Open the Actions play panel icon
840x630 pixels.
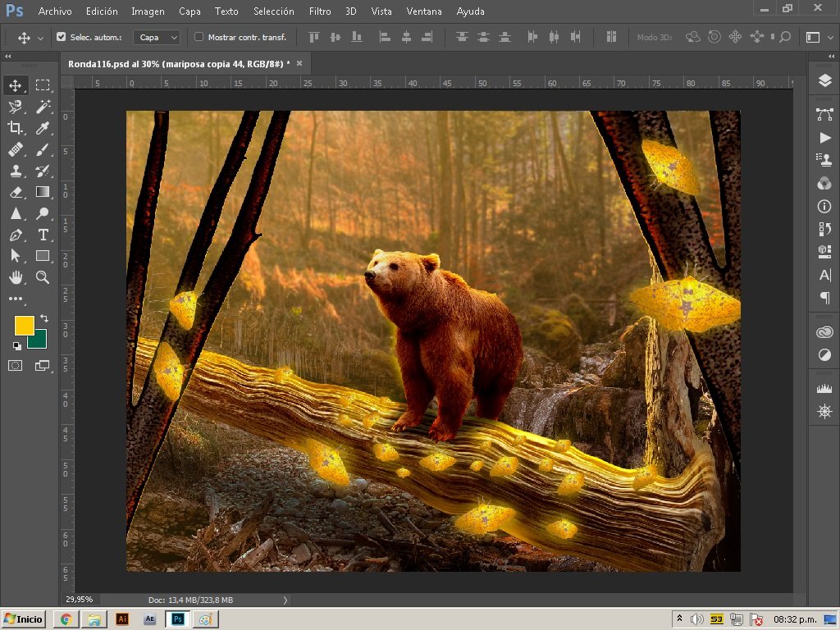[825, 138]
